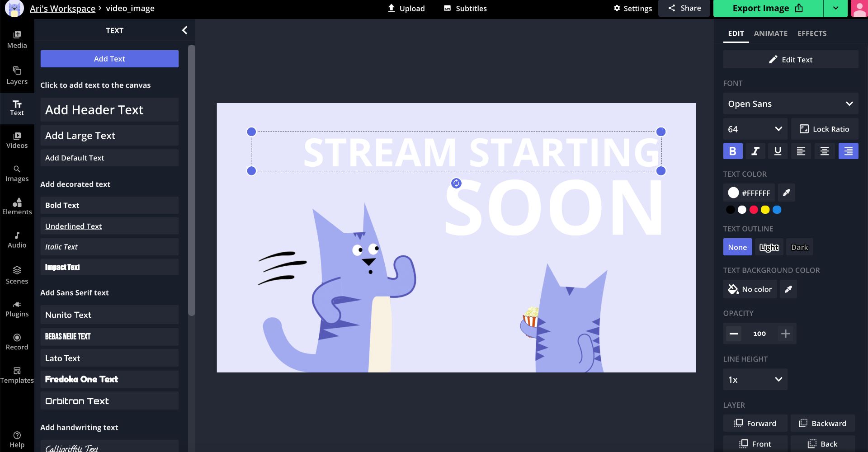Image resolution: width=868 pixels, height=452 pixels.
Task: Open the Elements sidebar panel
Action: [17, 206]
